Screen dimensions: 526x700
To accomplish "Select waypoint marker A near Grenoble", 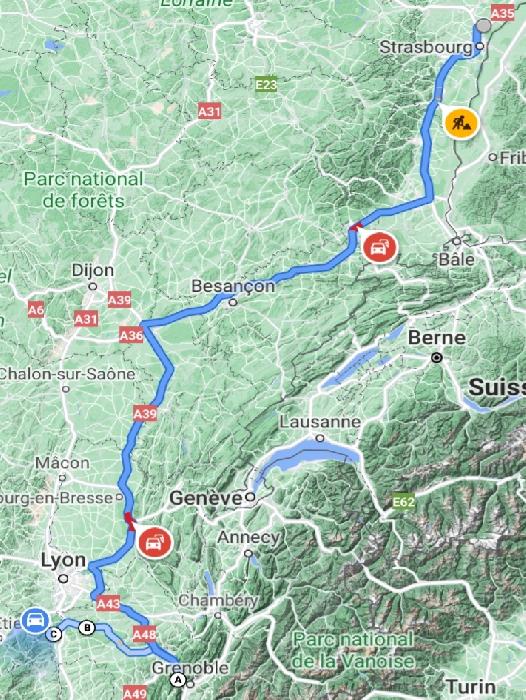I will click(x=178, y=680).
